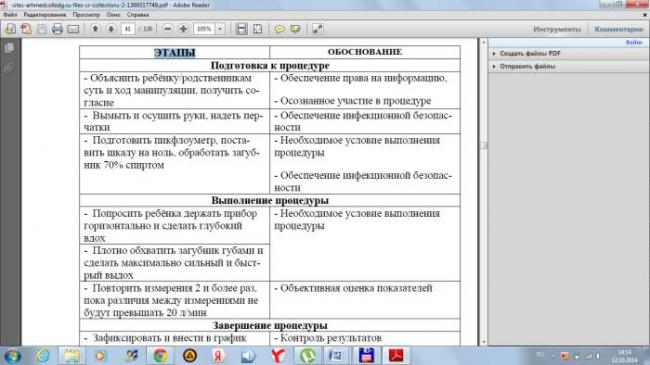Open the Справка menu
Screen dimensions: 650x365
[x=138, y=15]
